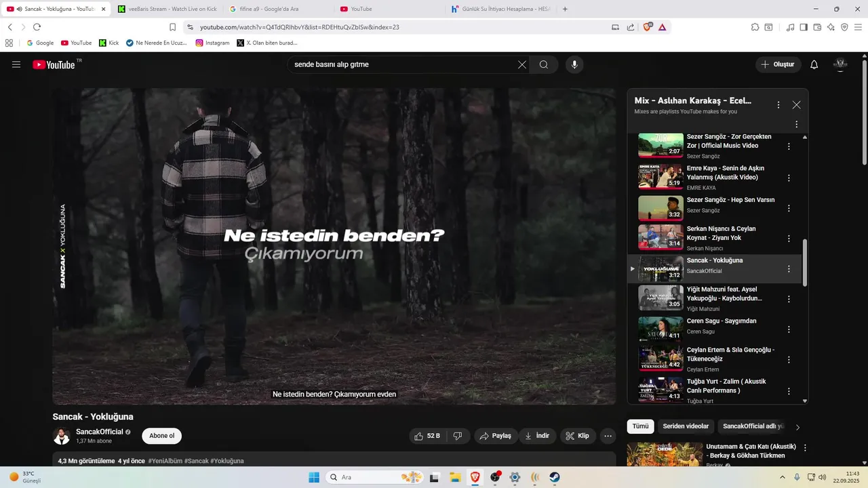Run search with magnifier button
Viewport: 868px width, 488px height.
tap(544, 64)
